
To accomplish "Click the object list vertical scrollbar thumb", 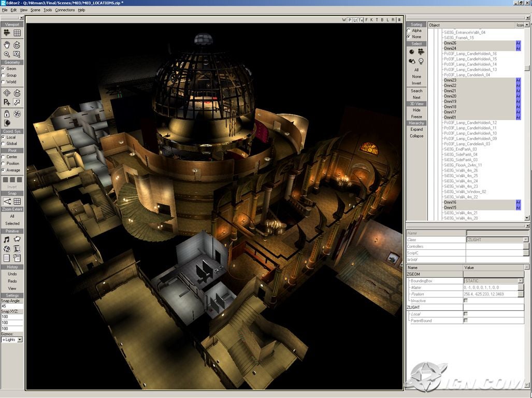I will pos(527,68).
